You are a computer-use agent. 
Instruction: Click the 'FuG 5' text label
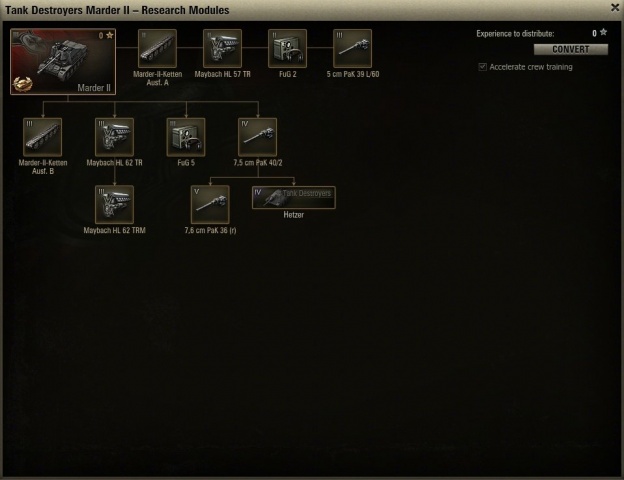pyautogui.click(x=186, y=163)
